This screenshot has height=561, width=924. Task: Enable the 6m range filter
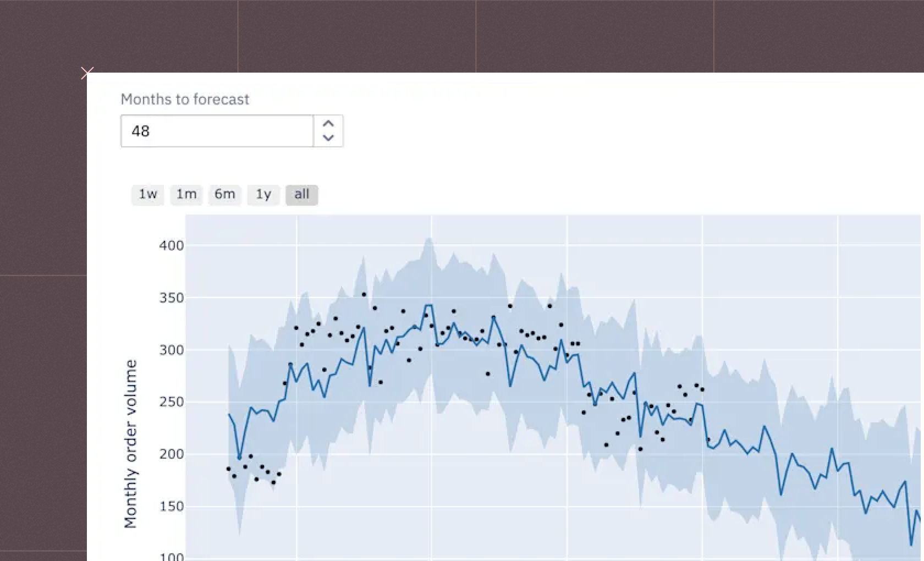[x=225, y=194]
